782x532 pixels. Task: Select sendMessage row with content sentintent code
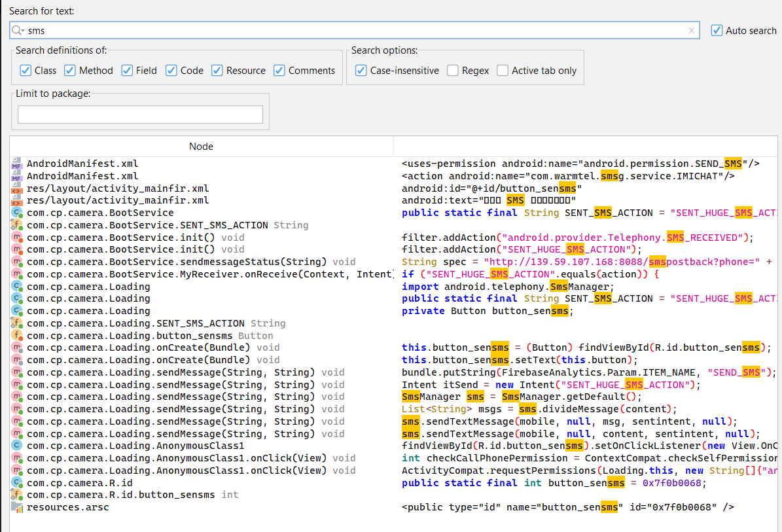[394, 434]
